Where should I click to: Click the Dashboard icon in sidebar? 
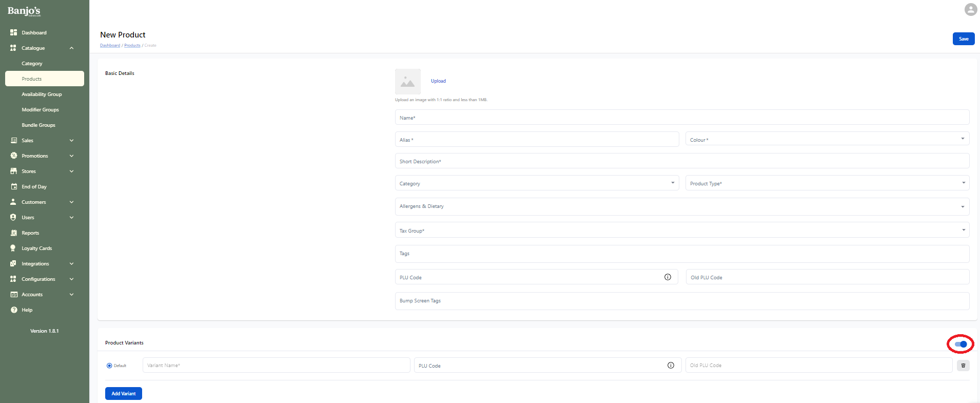point(14,32)
